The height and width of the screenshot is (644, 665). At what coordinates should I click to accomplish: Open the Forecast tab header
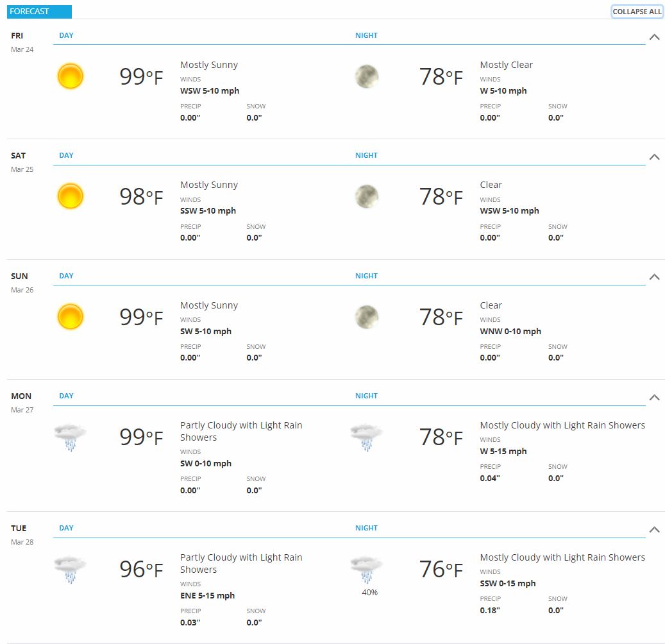tap(39, 12)
